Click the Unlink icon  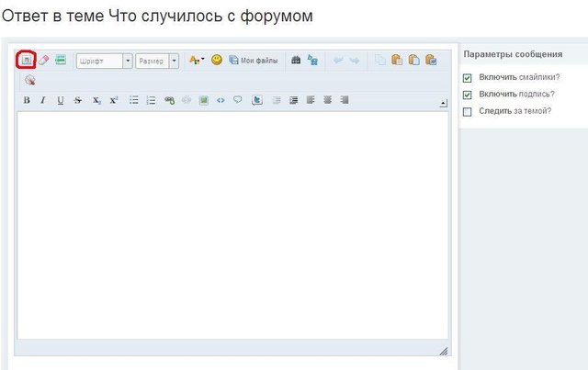coord(187,100)
